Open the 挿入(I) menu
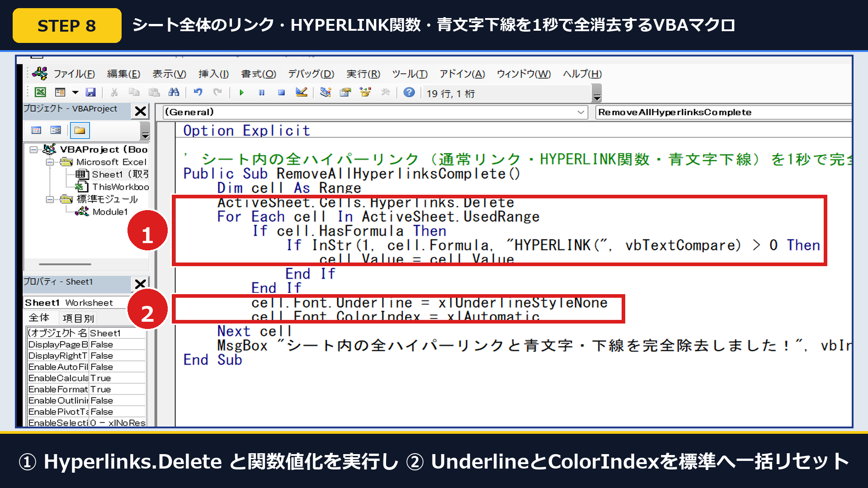Screen dimensions: 868x488 pos(213,74)
